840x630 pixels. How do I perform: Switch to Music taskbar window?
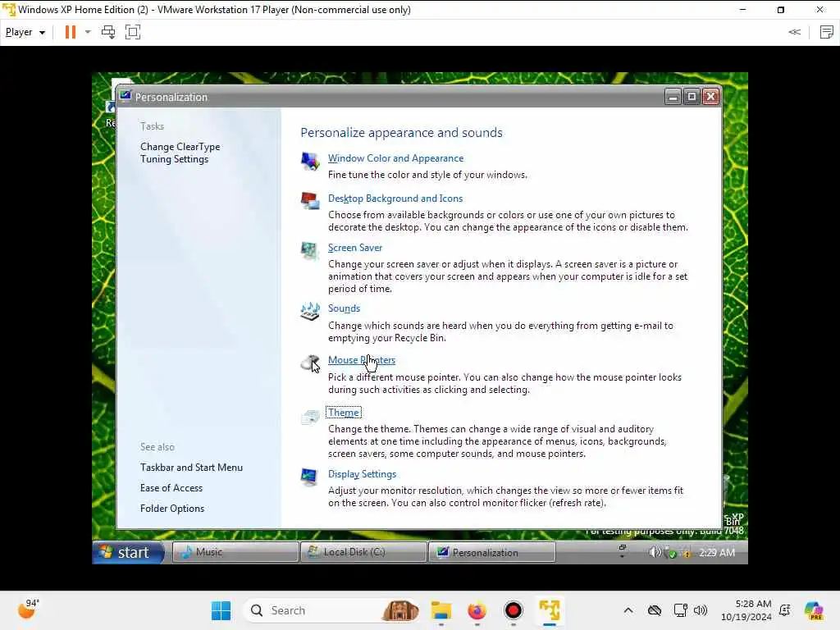pyautogui.click(x=235, y=552)
